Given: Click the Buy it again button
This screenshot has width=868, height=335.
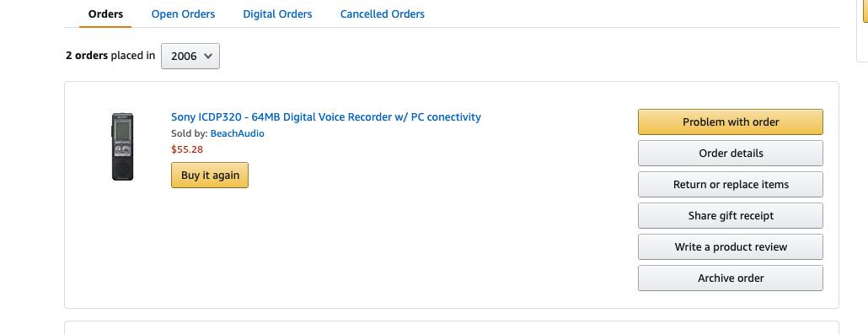Looking at the screenshot, I should tap(210, 176).
